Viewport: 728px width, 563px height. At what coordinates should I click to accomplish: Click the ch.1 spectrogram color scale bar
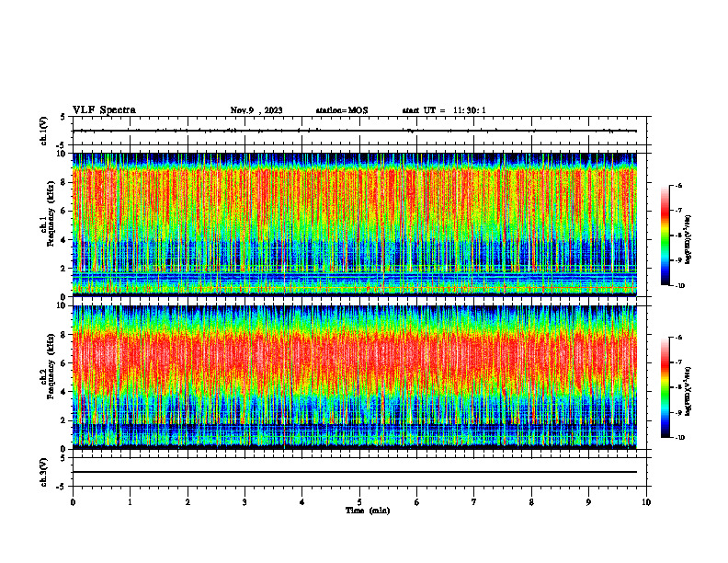(x=665, y=236)
